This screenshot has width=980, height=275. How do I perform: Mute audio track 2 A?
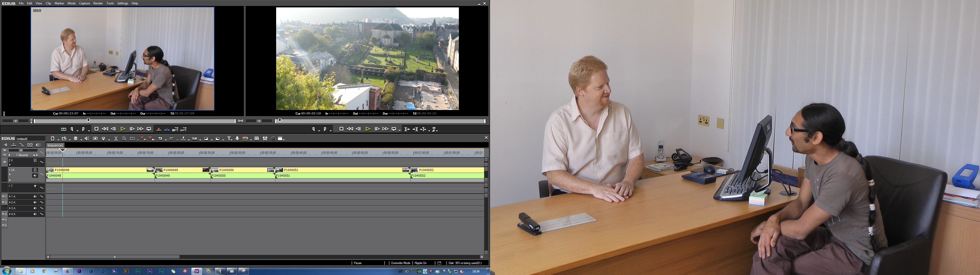click(35, 202)
